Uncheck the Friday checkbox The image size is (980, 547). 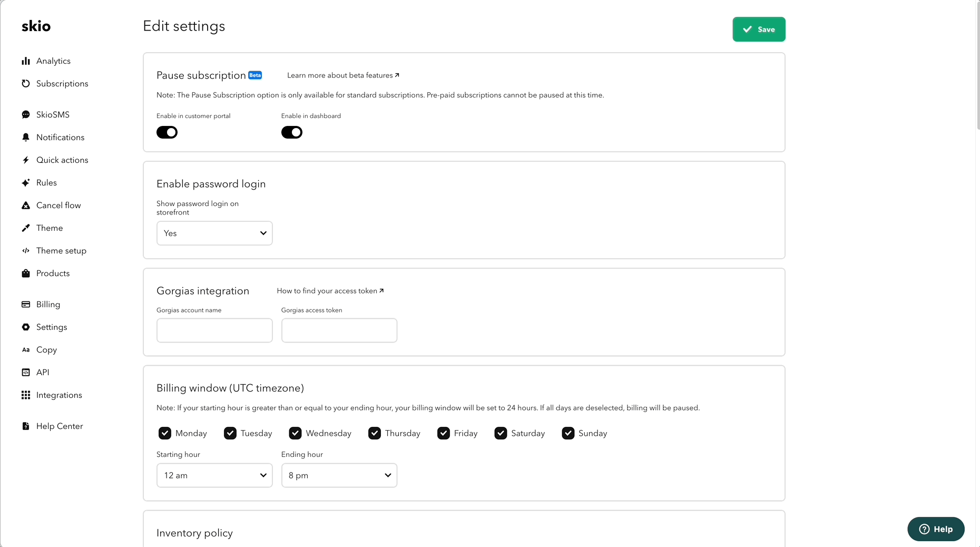point(444,433)
